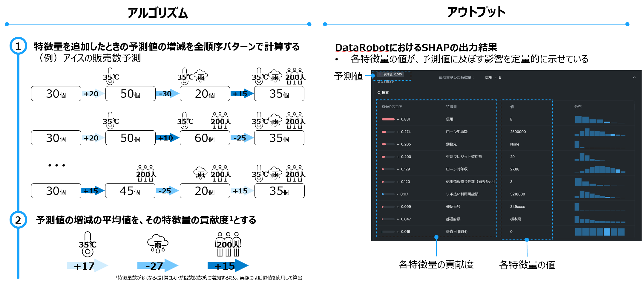
Task: Click the 特徴量 column header
Action: 451,107
